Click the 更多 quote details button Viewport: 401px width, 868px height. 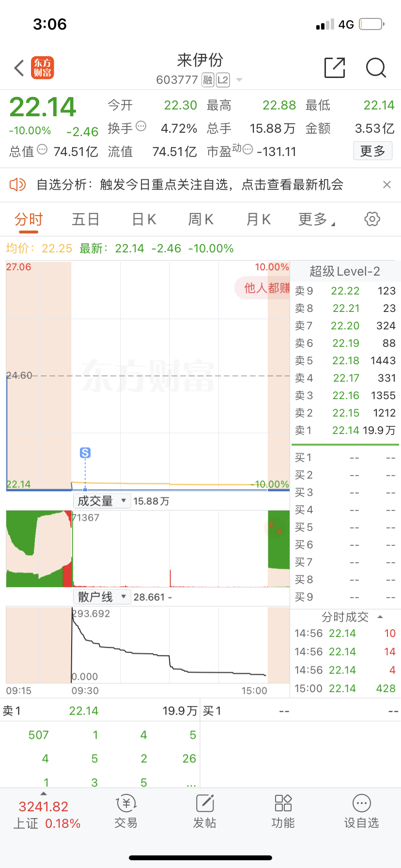coord(372,151)
